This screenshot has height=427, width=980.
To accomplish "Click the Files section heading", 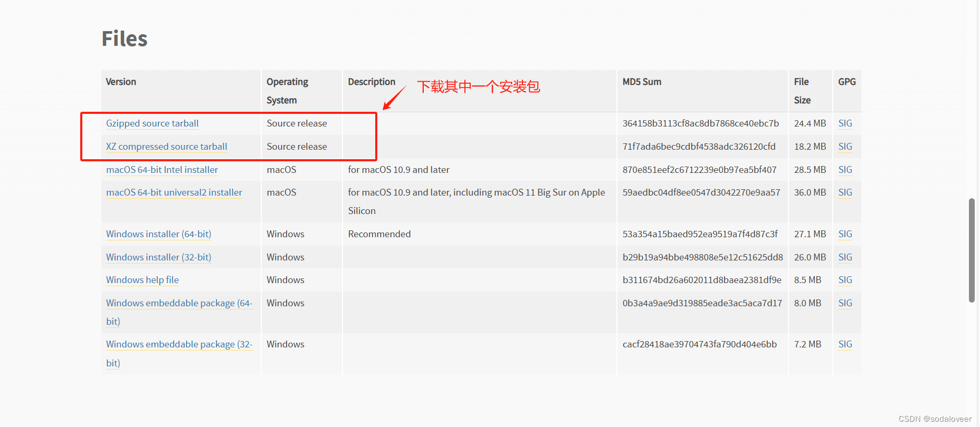I will [x=125, y=39].
